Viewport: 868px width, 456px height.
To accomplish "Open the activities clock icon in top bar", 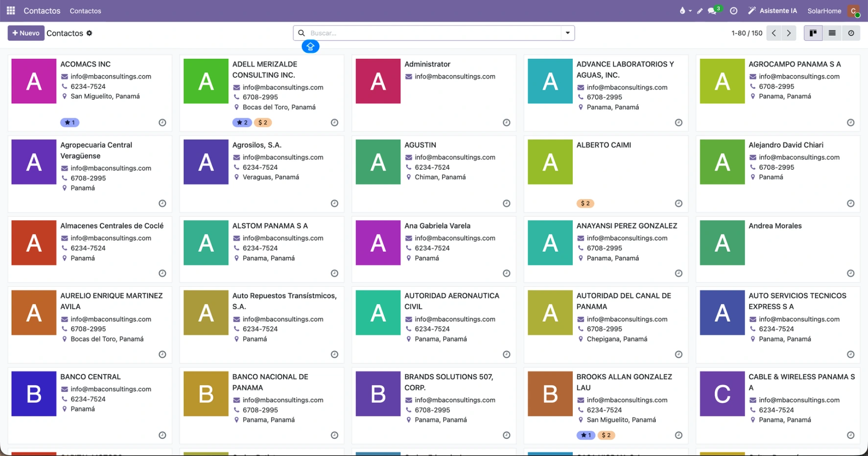I will click(733, 11).
